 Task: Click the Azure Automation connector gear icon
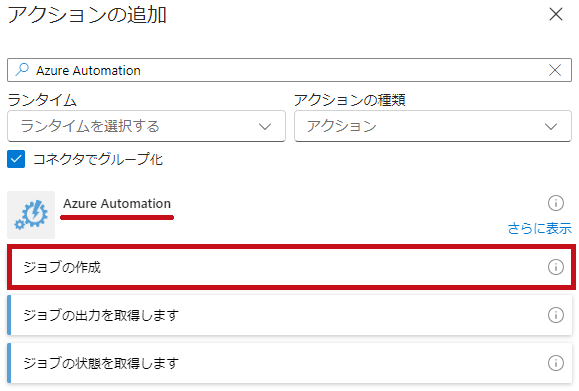[x=31, y=215]
